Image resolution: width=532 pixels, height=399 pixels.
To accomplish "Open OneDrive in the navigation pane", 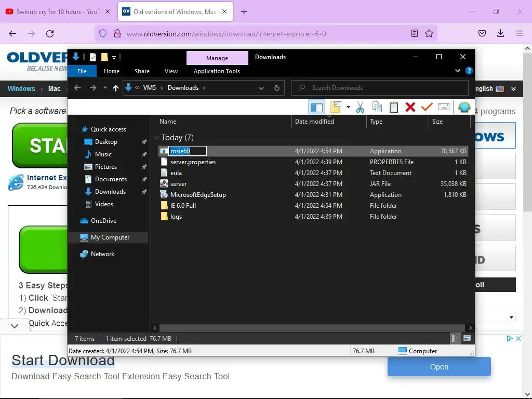I will (103, 220).
